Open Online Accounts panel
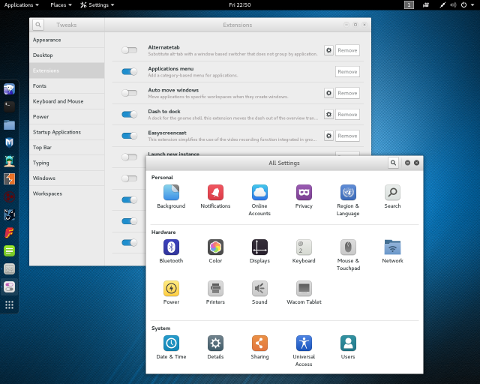 tap(260, 193)
